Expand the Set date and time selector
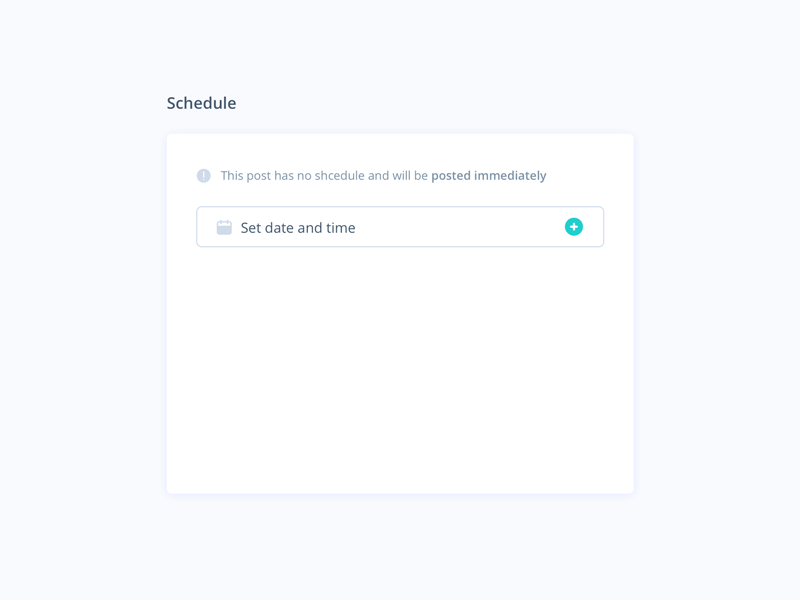 coord(400,227)
